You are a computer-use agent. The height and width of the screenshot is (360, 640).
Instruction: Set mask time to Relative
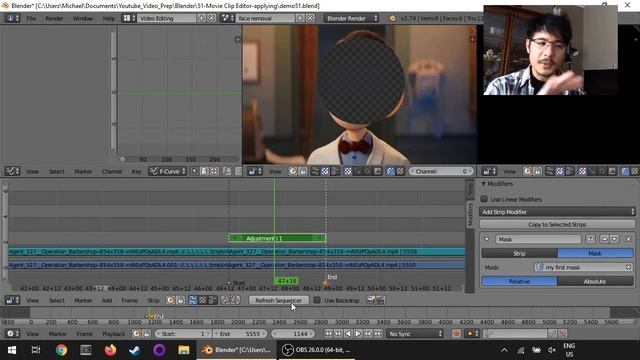[519, 282]
